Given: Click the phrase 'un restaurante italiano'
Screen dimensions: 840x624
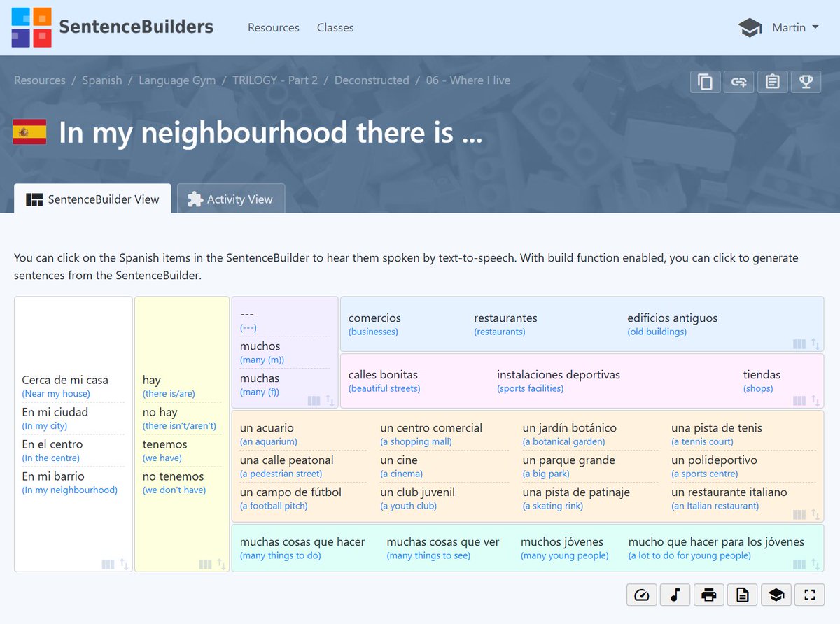Looking at the screenshot, I should pyautogui.click(x=729, y=492).
